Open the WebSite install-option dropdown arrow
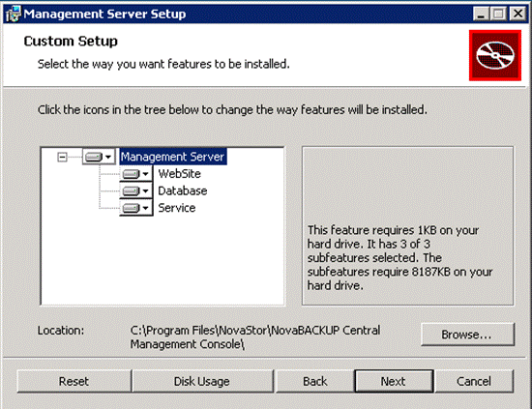532x409 pixels. click(x=145, y=174)
